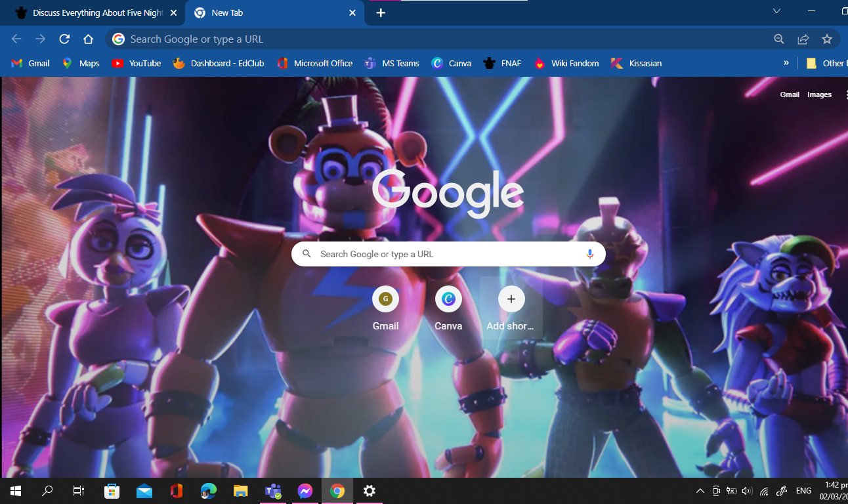Open the Windows Start menu
The image size is (848, 504).
16,491
